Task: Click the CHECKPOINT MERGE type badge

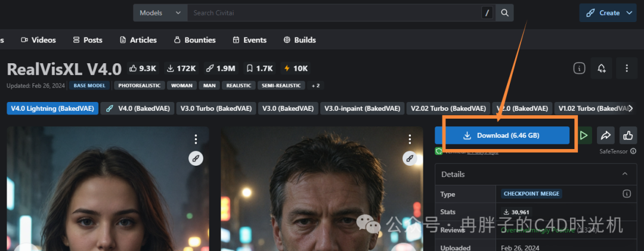Action: coord(531,194)
